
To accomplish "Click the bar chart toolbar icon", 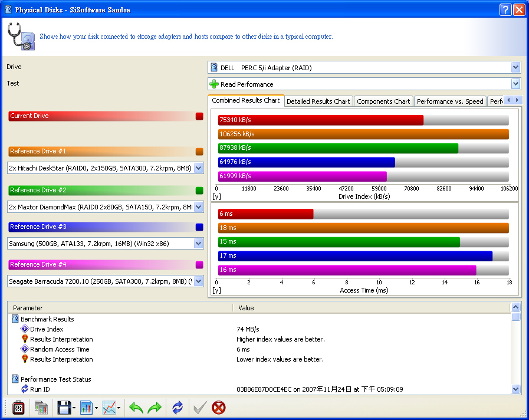I will [86, 408].
